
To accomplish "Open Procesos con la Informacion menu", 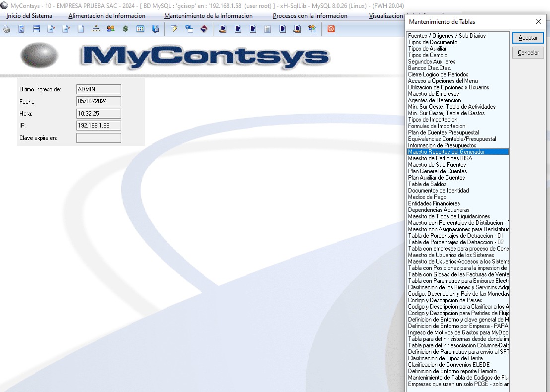I will pos(310,16).
